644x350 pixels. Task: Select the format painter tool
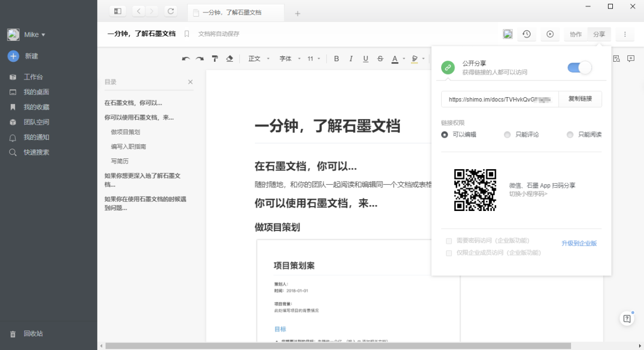215,59
